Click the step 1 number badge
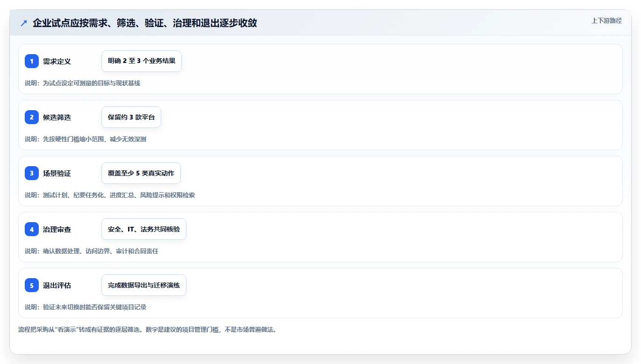Image resolution: width=641 pixels, height=364 pixels. [x=32, y=61]
